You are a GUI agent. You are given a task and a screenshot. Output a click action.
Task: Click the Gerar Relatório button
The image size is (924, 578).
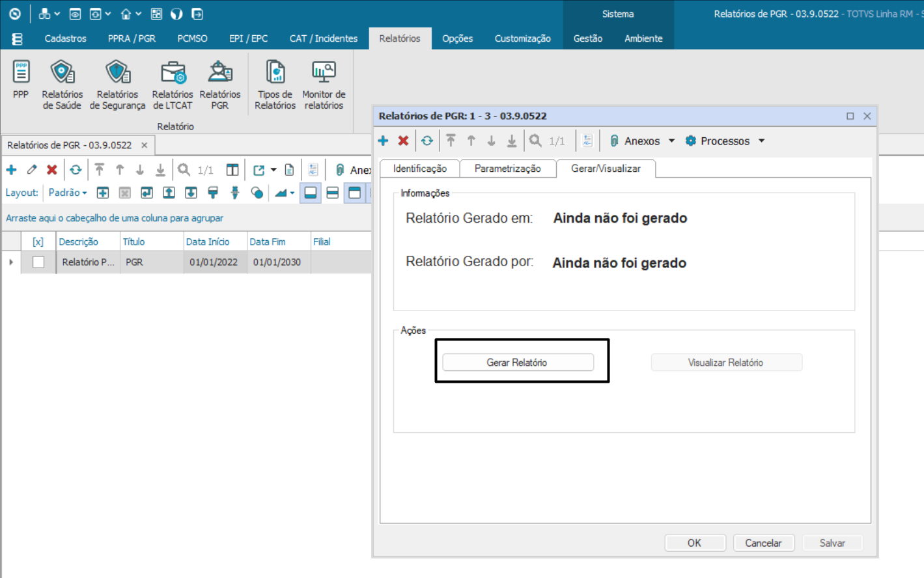click(x=518, y=363)
